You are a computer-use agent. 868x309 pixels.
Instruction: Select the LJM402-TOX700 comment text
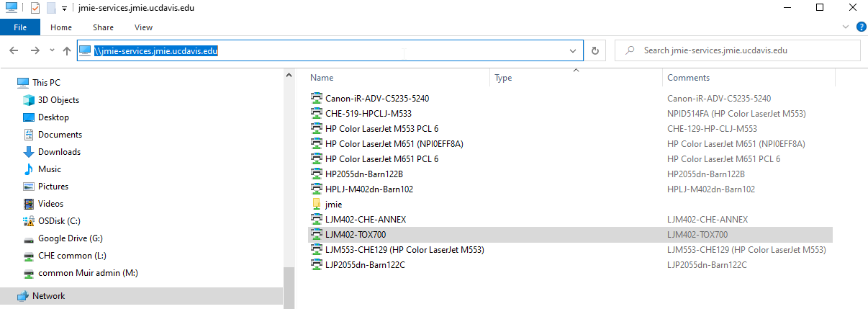(x=697, y=234)
